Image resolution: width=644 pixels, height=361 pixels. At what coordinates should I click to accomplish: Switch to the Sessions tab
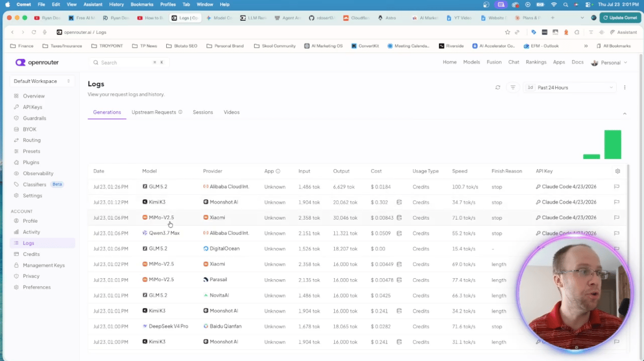coord(203,112)
